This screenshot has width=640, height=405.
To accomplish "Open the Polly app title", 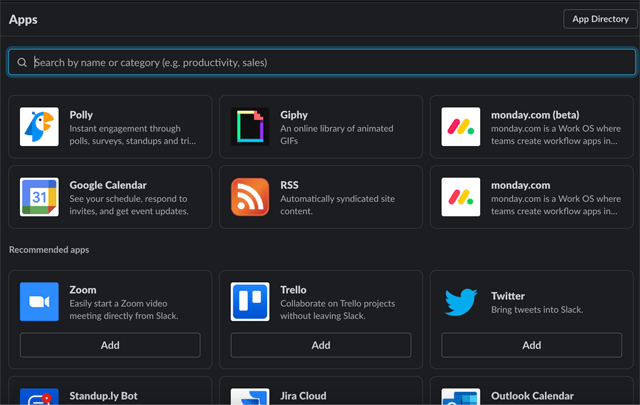I will 81,115.
